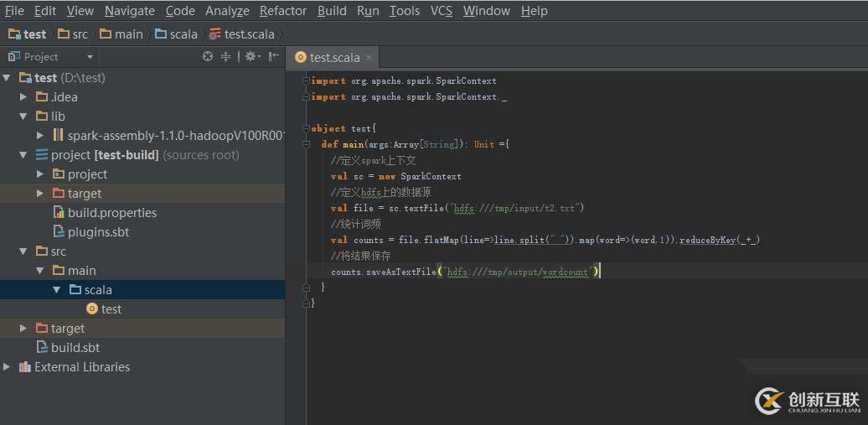This screenshot has height=425, width=868.
Task: Expand the .idea folder arrow
Action: pyautogui.click(x=23, y=97)
